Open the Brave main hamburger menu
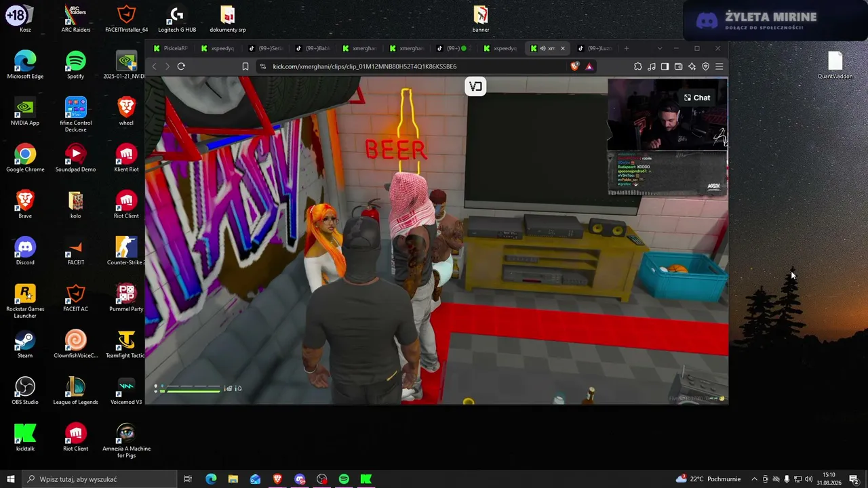The width and height of the screenshot is (868, 488). [719, 66]
